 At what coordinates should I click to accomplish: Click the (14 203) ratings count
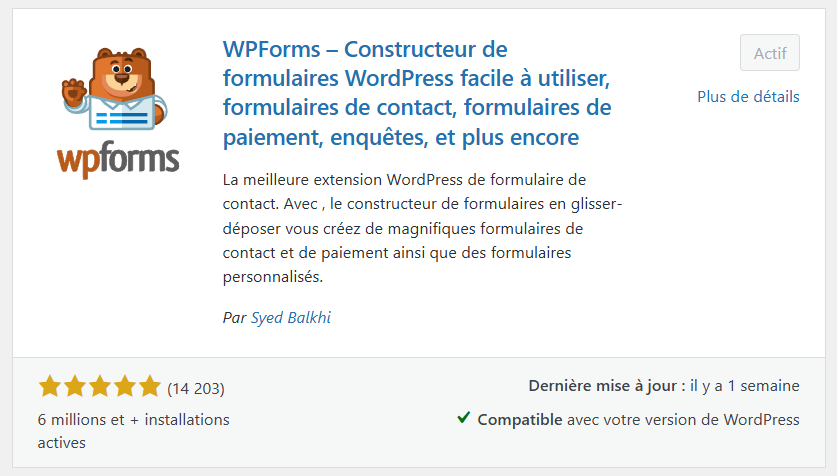point(196,388)
